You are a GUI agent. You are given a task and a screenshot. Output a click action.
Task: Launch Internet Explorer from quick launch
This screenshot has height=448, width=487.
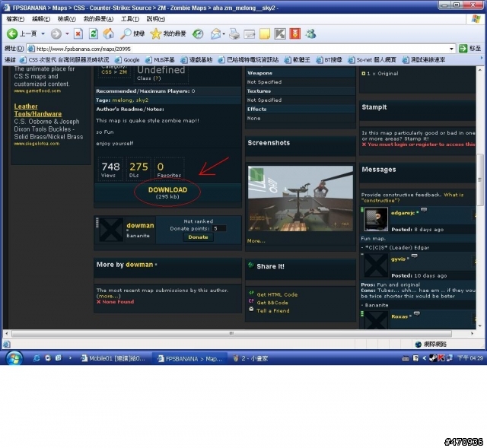pos(37,358)
